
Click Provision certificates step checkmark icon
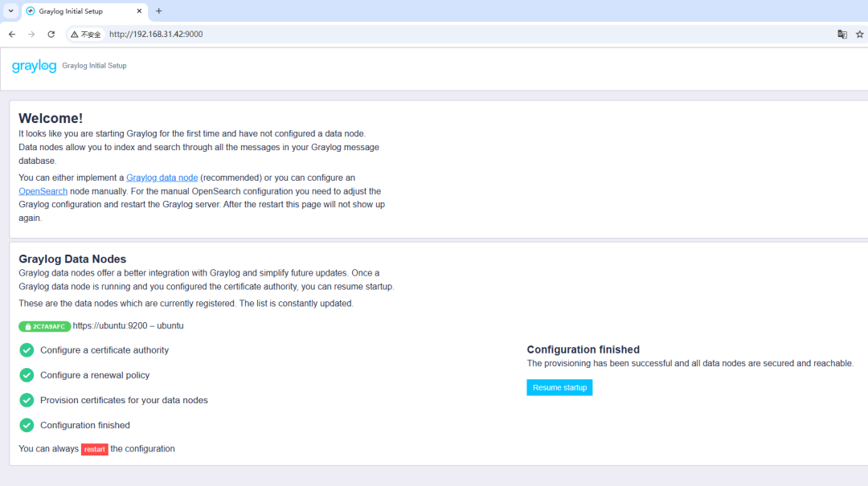pos(27,400)
